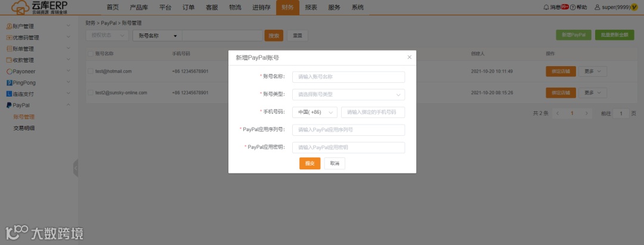Open the message bell icon

coord(546,7)
